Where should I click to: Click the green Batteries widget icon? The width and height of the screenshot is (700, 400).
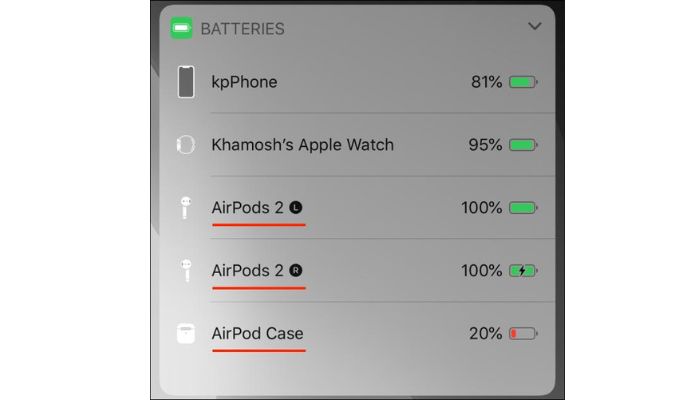(x=182, y=29)
